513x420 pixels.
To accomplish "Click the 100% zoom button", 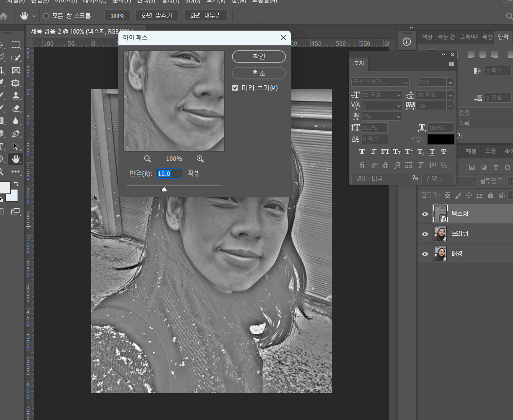I will point(117,16).
